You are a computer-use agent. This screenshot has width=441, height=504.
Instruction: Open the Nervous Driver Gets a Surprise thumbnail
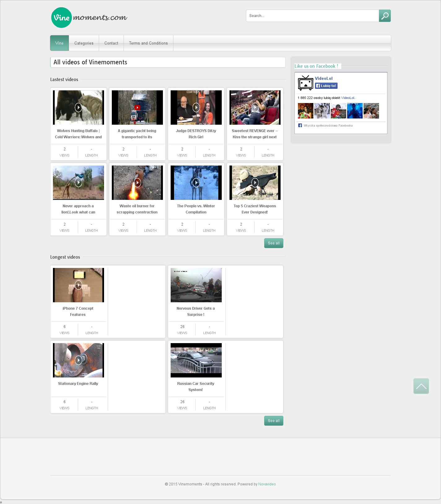(196, 285)
